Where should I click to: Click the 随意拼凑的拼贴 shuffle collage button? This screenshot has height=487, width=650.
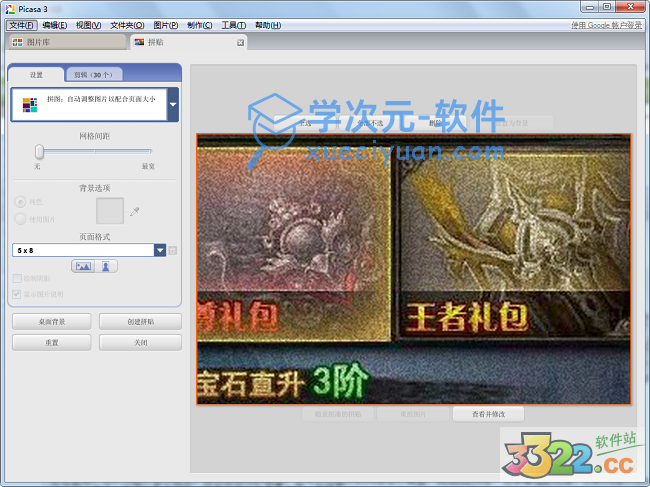click(x=338, y=414)
